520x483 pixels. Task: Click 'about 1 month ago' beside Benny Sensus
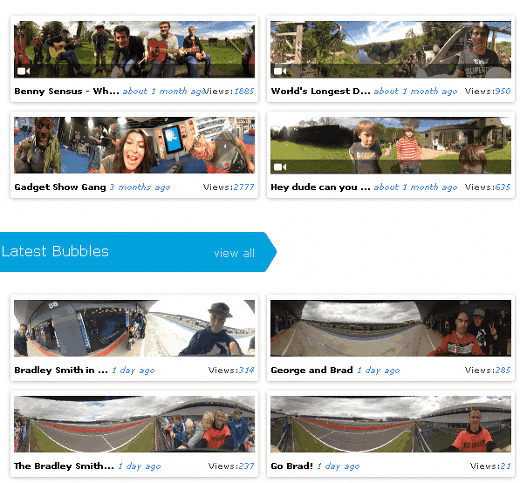(x=163, y=91)
